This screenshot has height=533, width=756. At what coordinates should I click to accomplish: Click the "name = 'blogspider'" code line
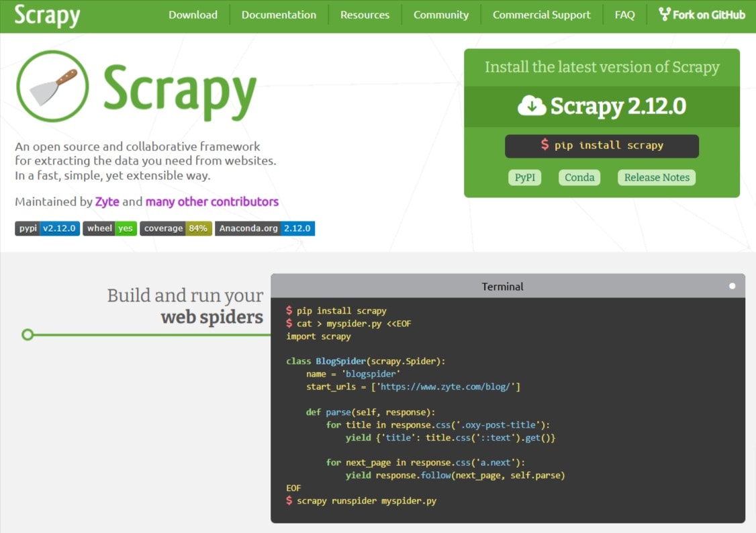click(353, 374)
